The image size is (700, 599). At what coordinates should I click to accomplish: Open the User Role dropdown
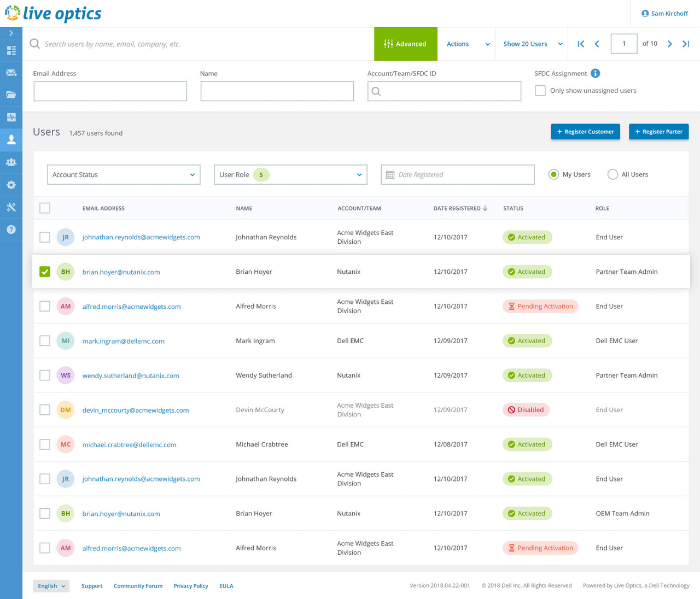(290, 175)
